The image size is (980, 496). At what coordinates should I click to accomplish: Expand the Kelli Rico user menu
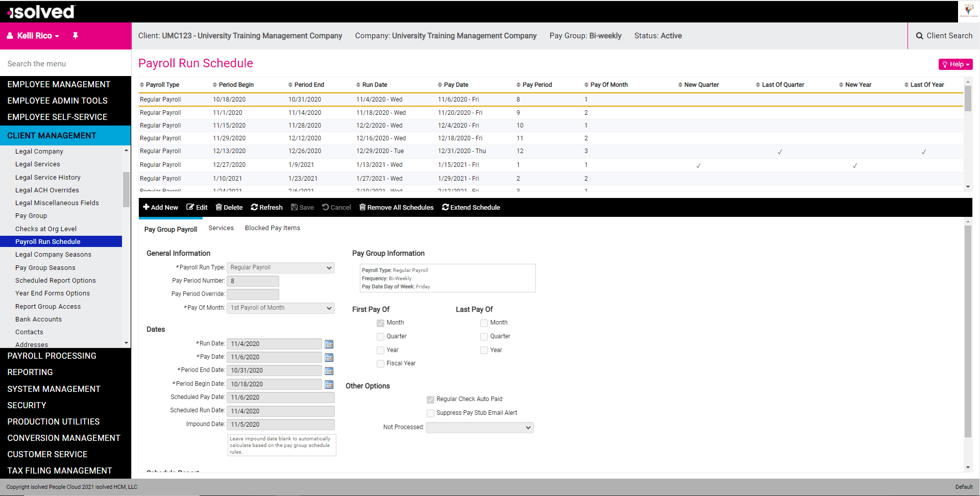[33, 36]
